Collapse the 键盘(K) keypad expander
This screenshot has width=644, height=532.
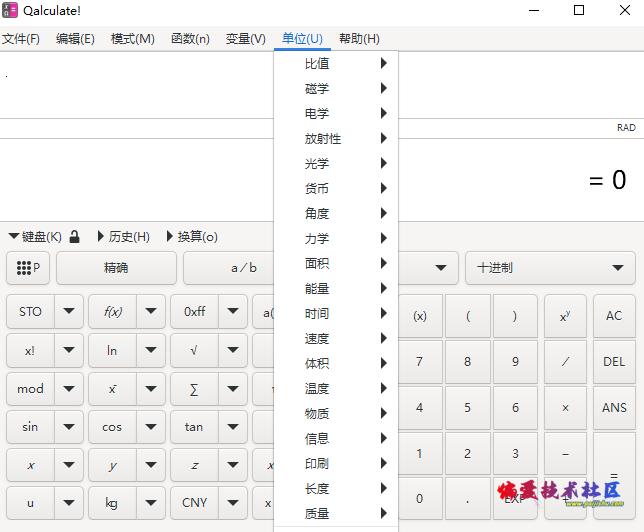click(35, 237)
